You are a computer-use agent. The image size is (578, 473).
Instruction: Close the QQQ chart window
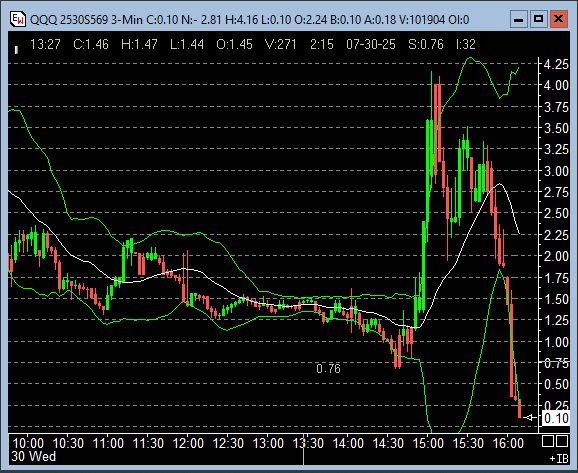point(558,19)
